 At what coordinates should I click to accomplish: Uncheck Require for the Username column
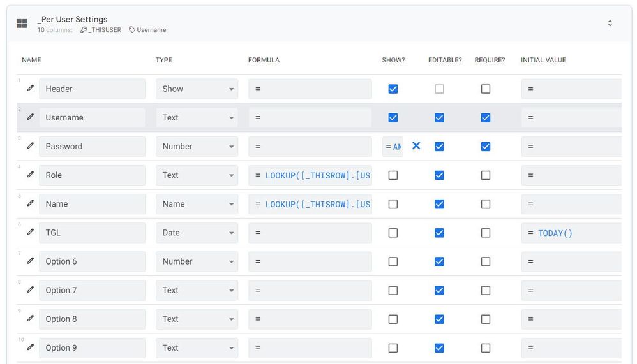[486, 118]
